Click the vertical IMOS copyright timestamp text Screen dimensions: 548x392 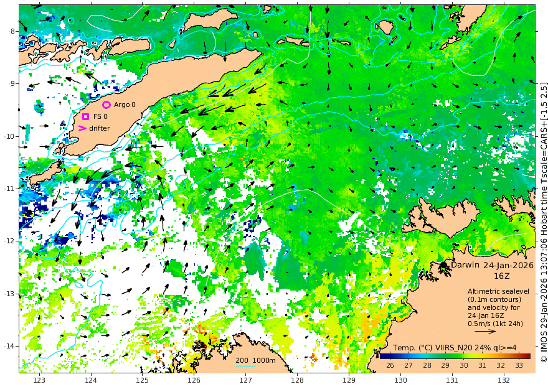[544, 222]
